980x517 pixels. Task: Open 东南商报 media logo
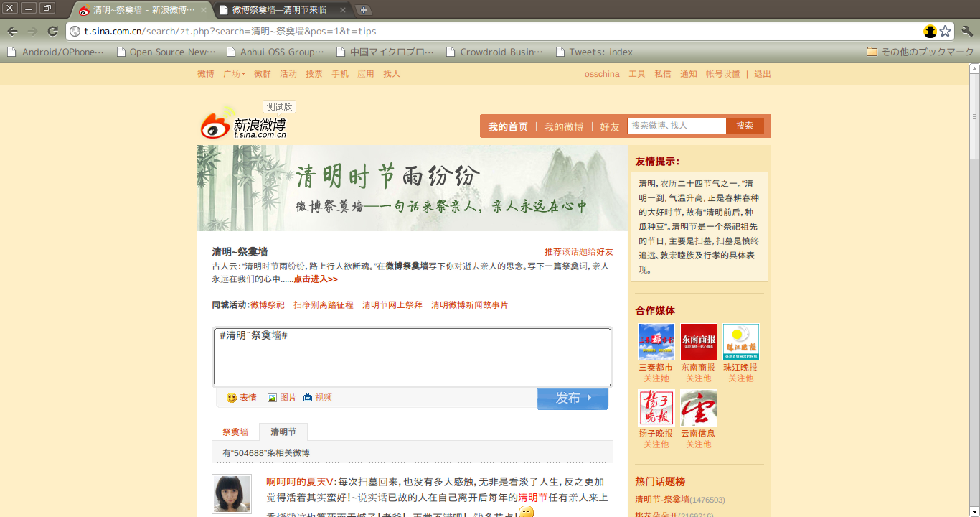(x=699, y=342)
